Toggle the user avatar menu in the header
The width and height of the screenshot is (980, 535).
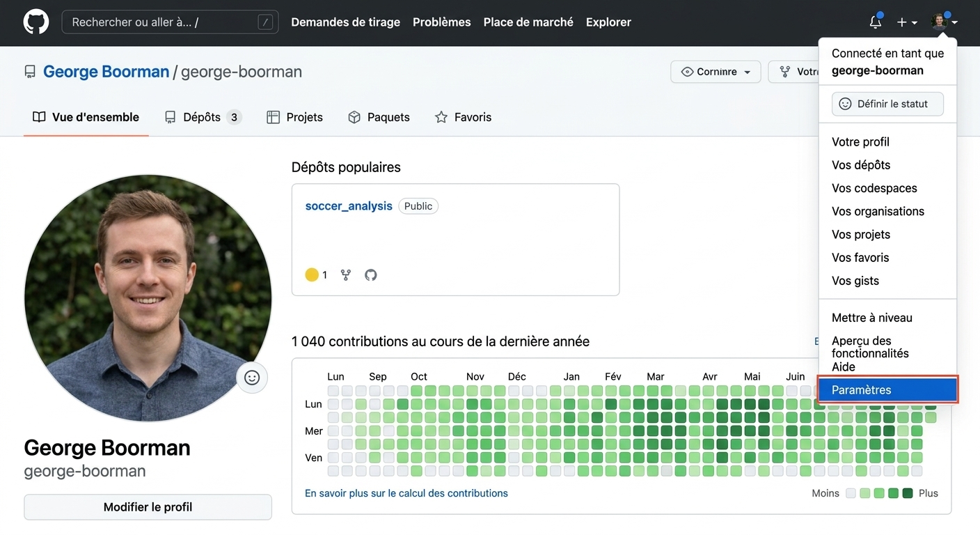pyautogui.click(x=945, y=22)
